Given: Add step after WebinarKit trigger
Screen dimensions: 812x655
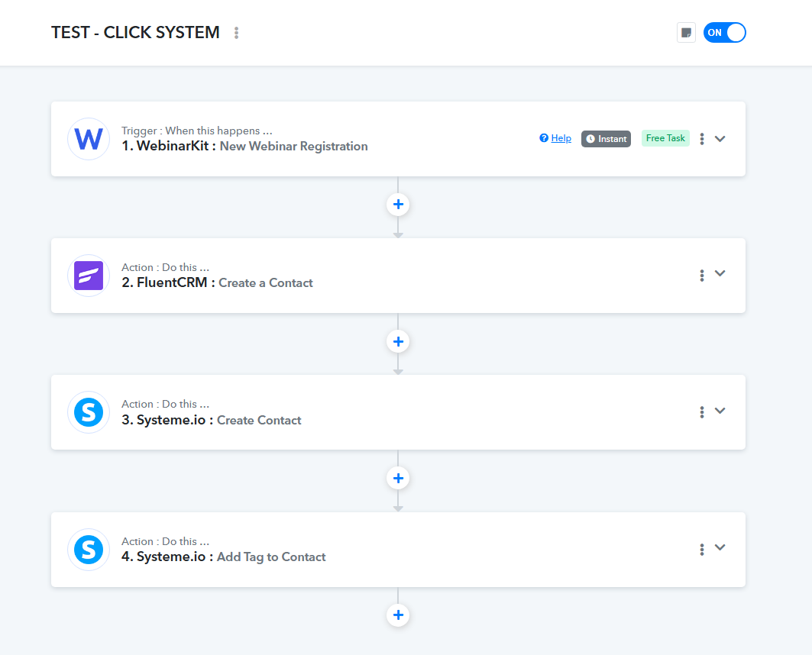Looking at the screenshot, I should [x=398, y=205].
